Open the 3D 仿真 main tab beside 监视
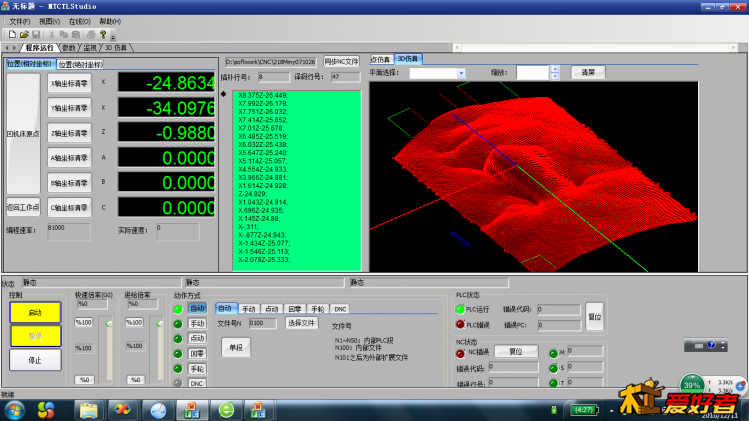The image size is (749, 421). [x=116, y=48]
